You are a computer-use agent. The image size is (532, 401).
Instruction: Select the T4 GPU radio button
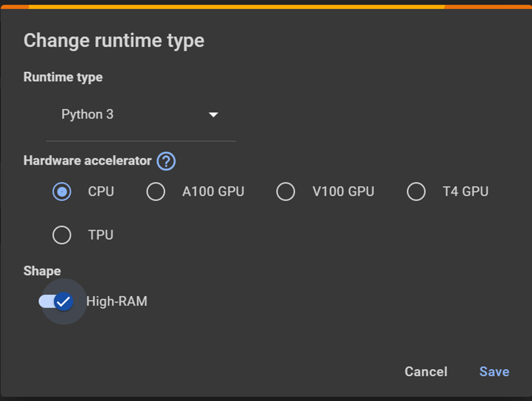[416, 192]
